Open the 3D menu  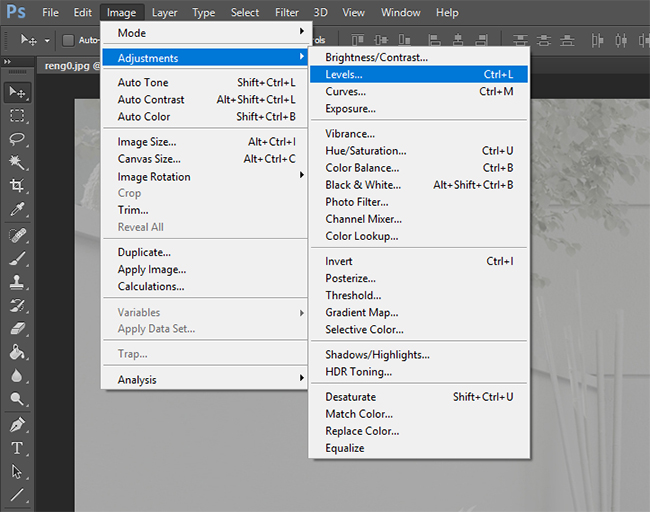click(320, 12)
